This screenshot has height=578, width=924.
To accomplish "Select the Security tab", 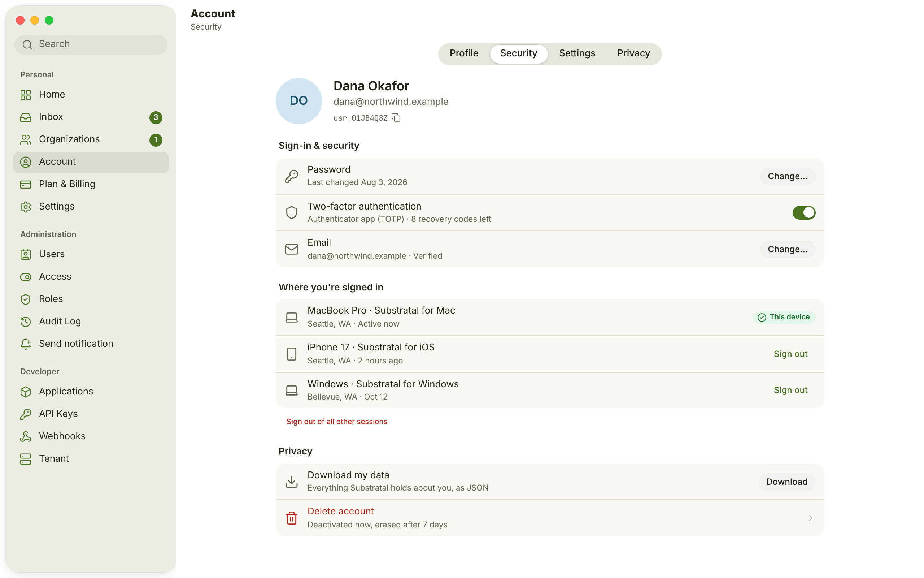I will coord(519,53).
